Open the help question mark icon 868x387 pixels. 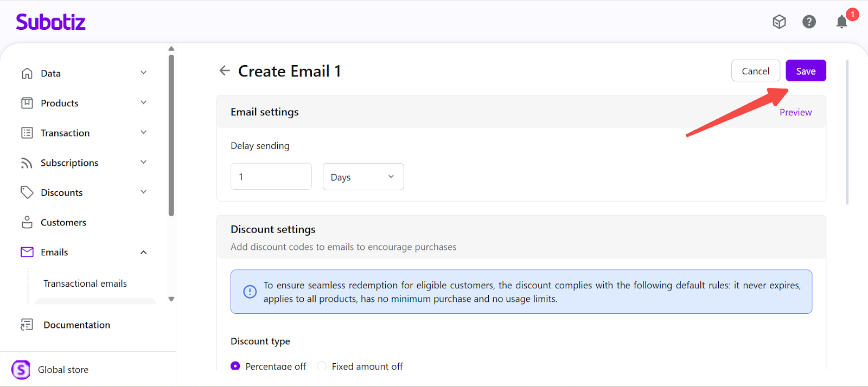809,22
